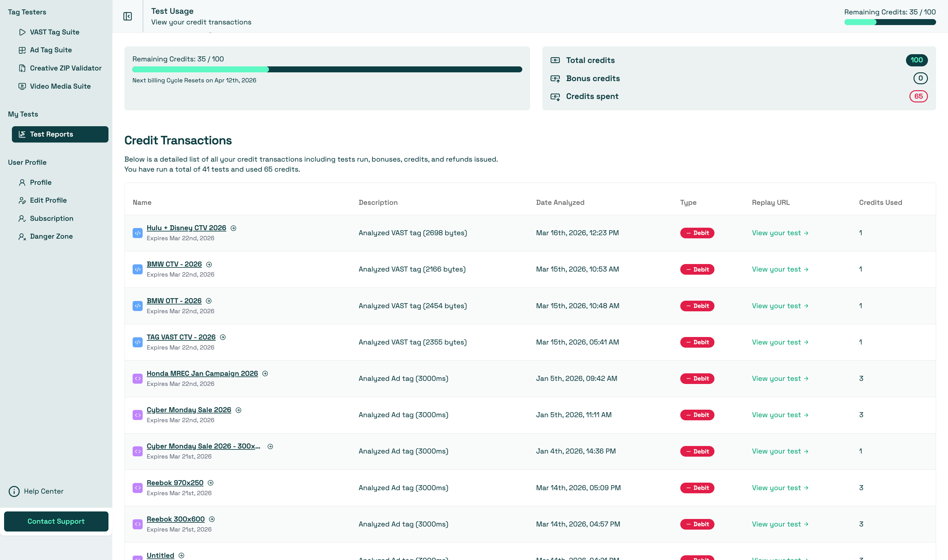The height and width of the screenshot is (560, 948).
Task: Go to the Video Media Suite
Action: click(60, 86)
